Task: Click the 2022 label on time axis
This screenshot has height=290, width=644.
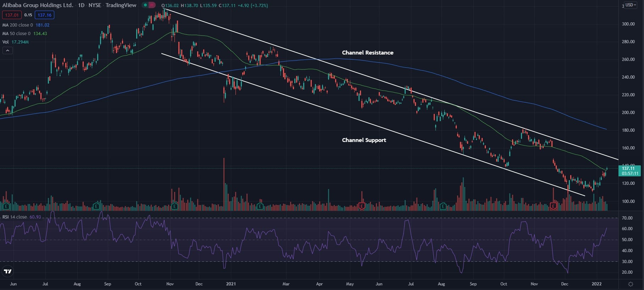Action: (x=597, y=284)
